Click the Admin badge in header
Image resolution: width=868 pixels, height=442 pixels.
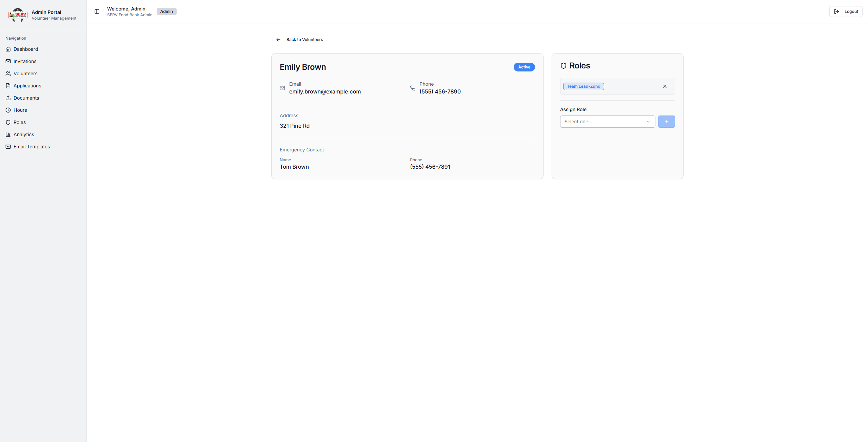click(166, 12)
